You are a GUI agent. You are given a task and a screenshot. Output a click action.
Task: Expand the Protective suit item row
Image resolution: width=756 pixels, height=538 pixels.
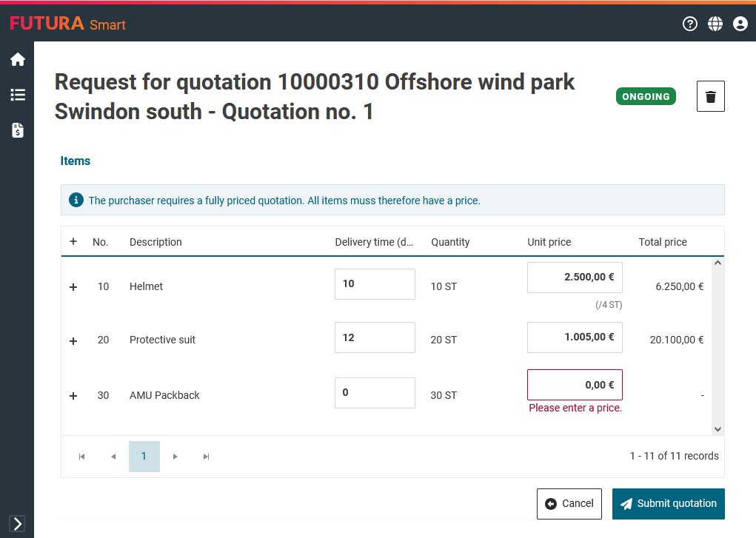coord(73,340)
